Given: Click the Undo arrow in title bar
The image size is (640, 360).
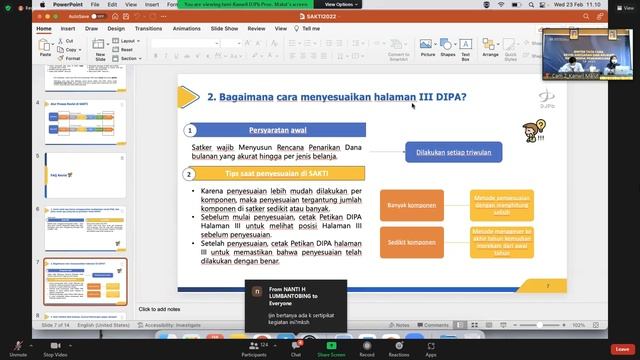Looking at the screenshot, I should click(138, 16).
